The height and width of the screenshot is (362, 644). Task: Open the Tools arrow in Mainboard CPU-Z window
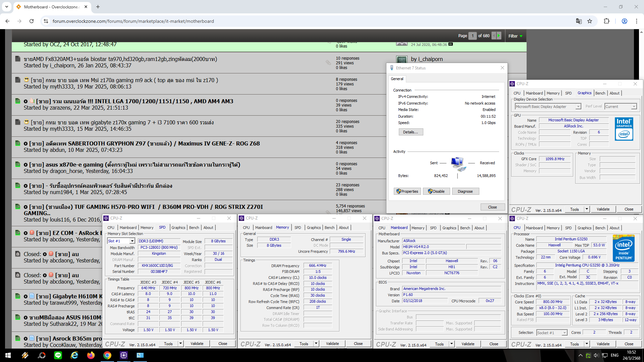coord(451,344)
